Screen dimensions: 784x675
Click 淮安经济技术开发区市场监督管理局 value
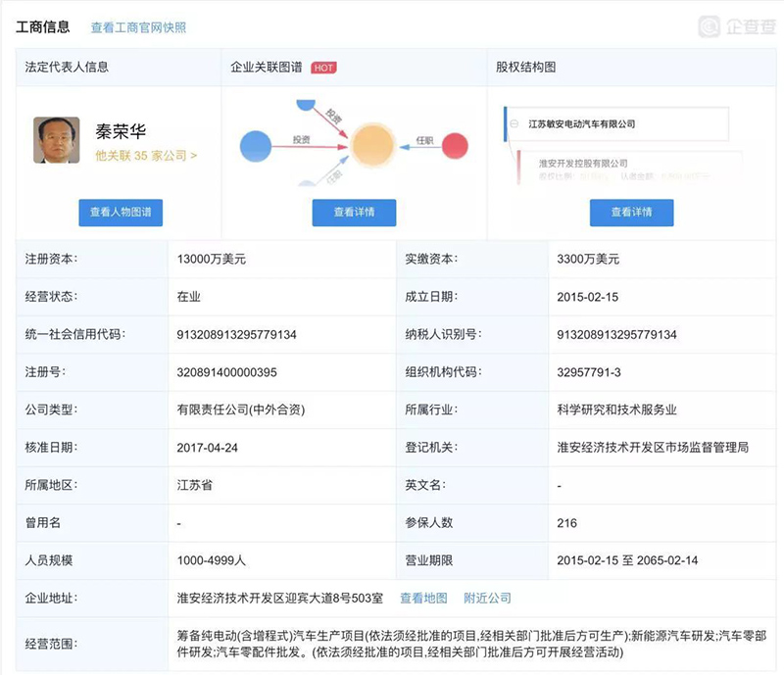coord(653,448)
